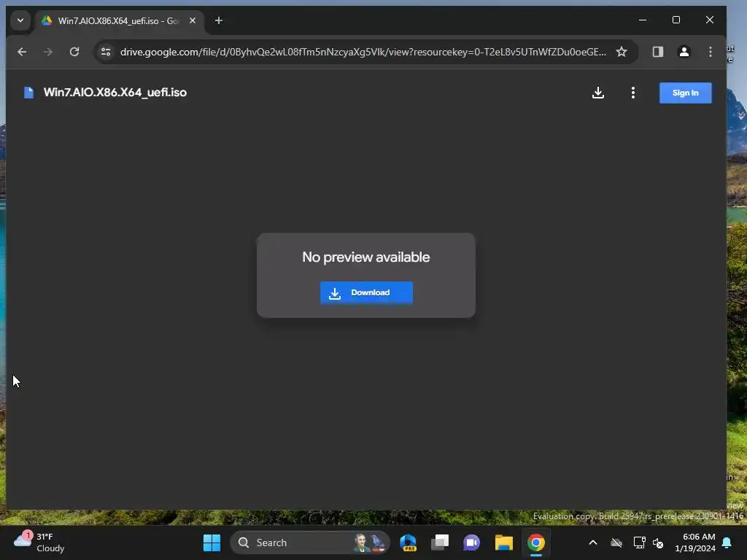Image resolution: width=747 pixels, height=560 pixels.
Task: Open Task View in taskbar
Action: pyautogui.click(x=440, y=542)
